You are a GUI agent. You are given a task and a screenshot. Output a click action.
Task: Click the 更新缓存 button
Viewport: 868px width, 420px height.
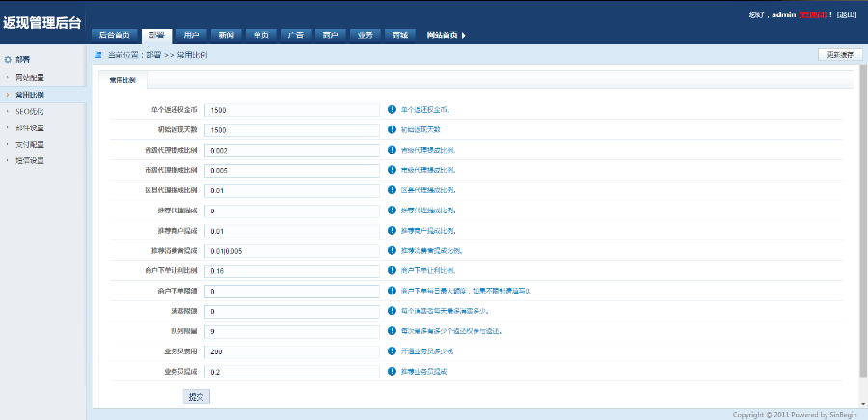(839, 55)
